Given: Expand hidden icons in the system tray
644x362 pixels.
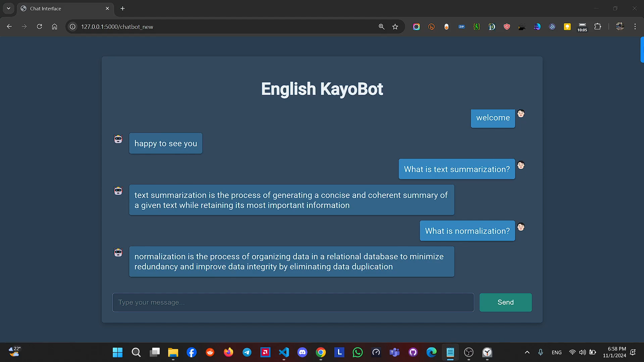Looking at the screenshot, I should point(527,352).
